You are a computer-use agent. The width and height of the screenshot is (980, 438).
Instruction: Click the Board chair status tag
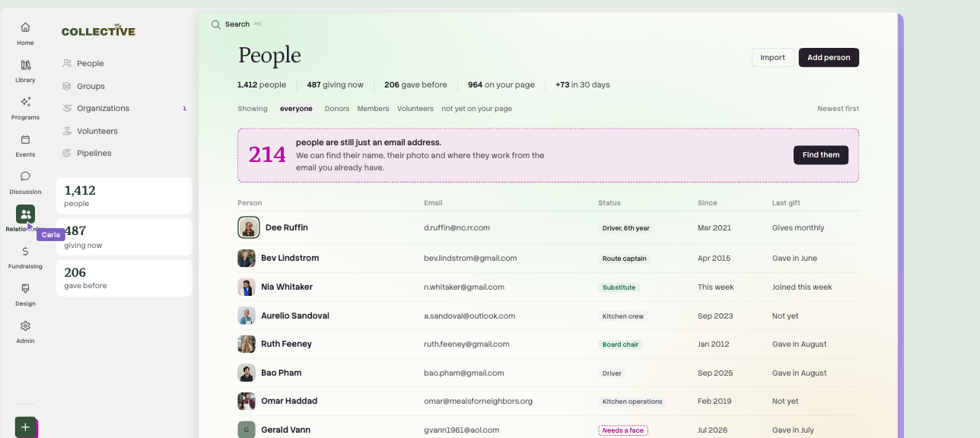[621, 344]
